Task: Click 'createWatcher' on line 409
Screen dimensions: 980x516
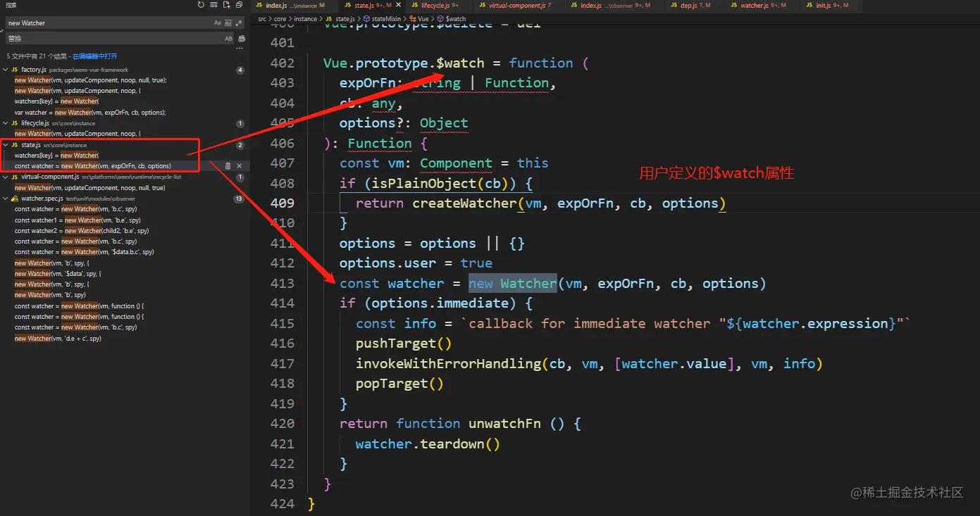Action: click(464, 203)
